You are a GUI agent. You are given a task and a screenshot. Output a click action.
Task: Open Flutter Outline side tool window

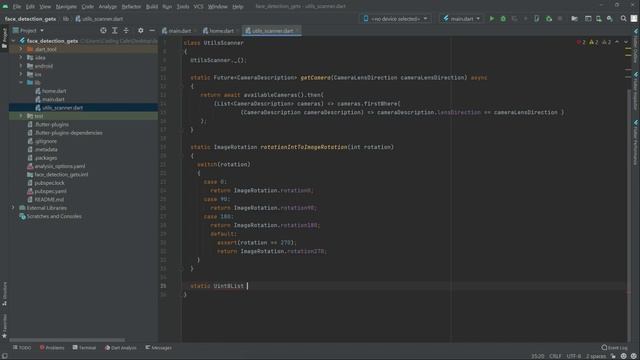tap(636, 46)
